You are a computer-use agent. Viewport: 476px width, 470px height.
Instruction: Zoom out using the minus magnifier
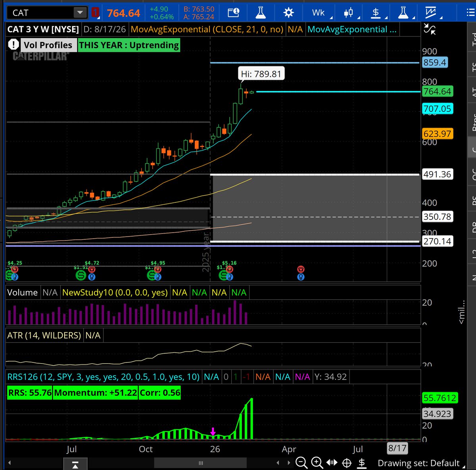(x=301, y=462)
